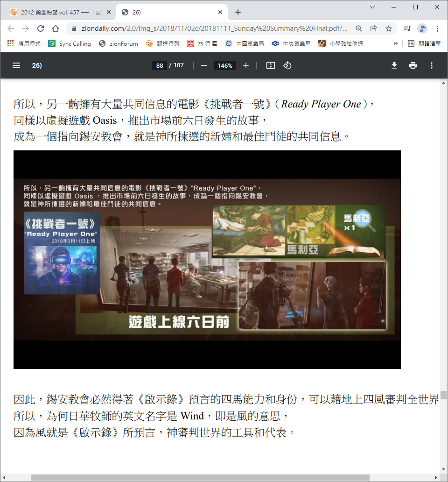448x482 pixels.
Task: Open Chrome three-dot menu
Action: tap(438, 28)
